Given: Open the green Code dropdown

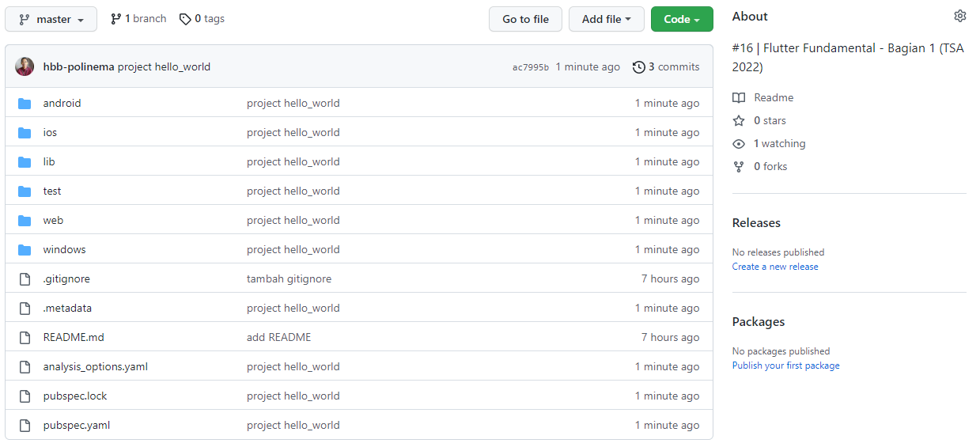Looking at the screenshot, I should coord(681,19).
